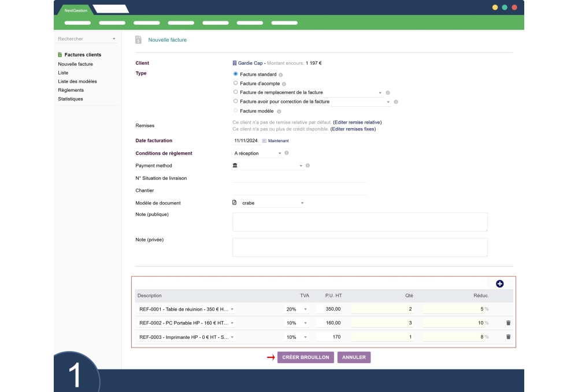The image size is (578, 392).
Task: Click the bank icon in Payment method field
Action: (x=236, y=166)
